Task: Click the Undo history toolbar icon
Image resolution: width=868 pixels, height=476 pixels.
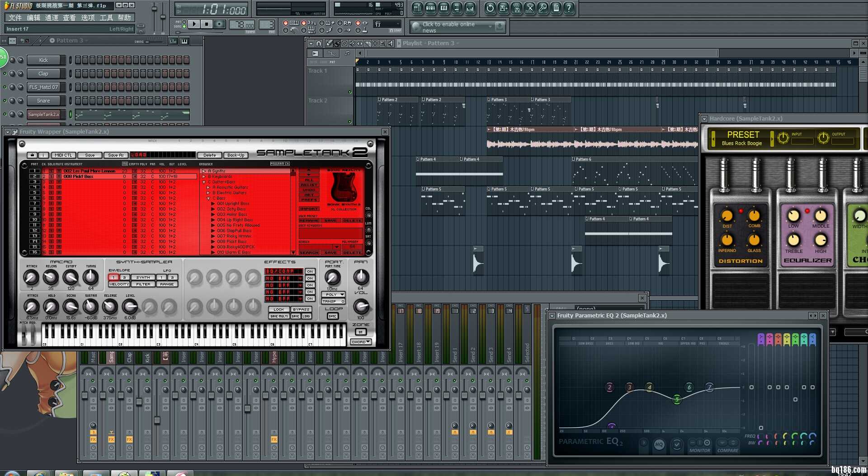Action: [x=490, y=8]
